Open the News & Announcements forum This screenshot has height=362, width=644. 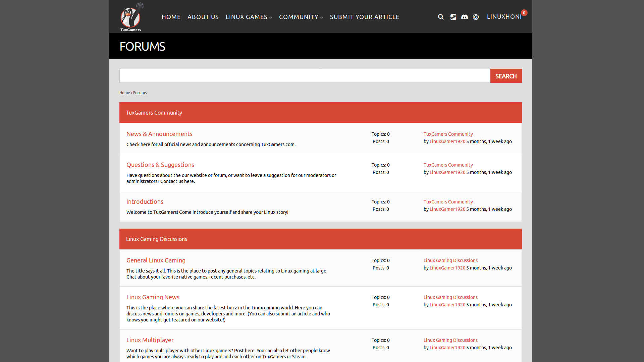point(159,134)
